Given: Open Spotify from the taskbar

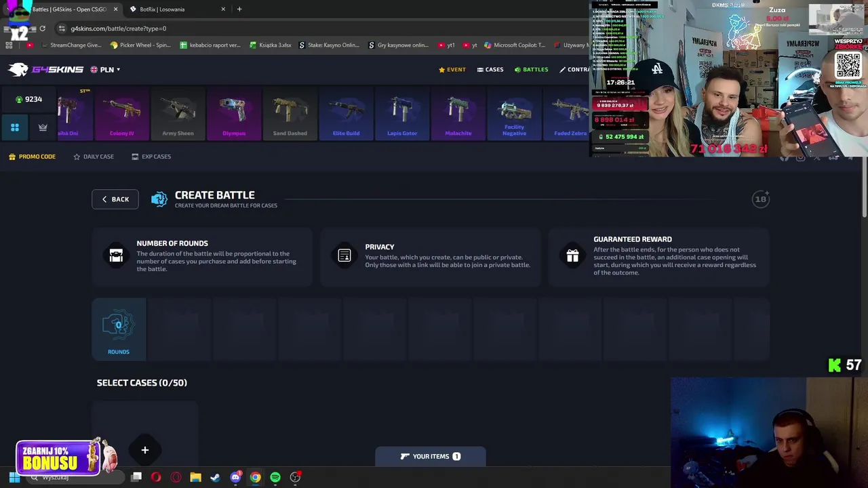Looking at the screenshot, I should (x=275, y=477).
